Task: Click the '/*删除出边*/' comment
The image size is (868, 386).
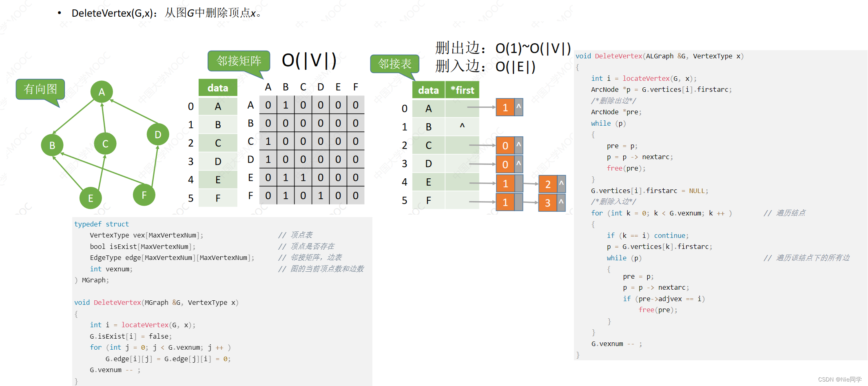Action: click(613, 101)
